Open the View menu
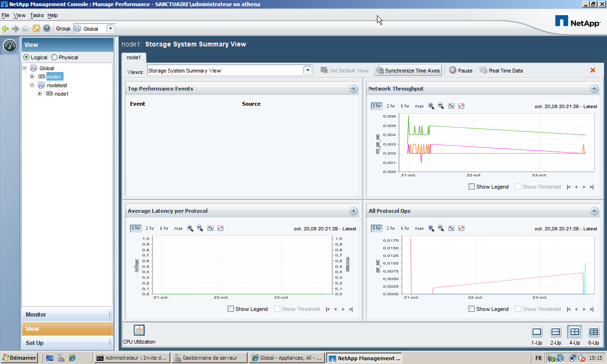Viewport: 607px width, 364px height. coord(19,15)
